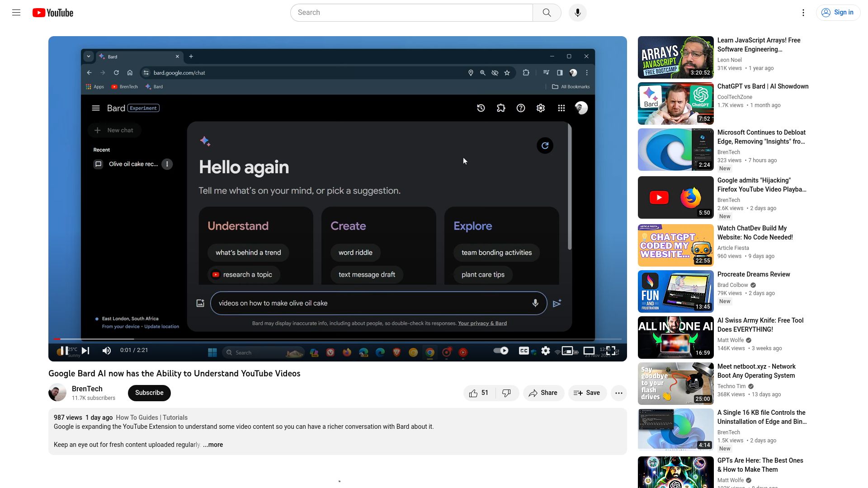Viewport: 868px width, 488px height.
Task: Dislike this video with thumbs down
Action: (x=507, y=393)
